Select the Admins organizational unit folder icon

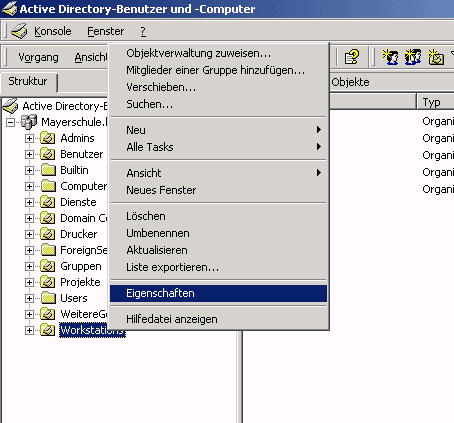(48, 138)
